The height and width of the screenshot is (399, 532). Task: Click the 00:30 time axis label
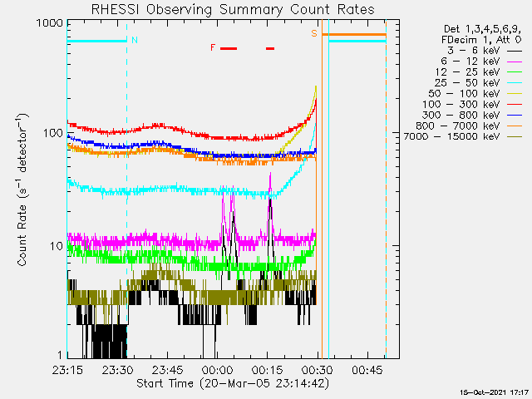[318, 370]
